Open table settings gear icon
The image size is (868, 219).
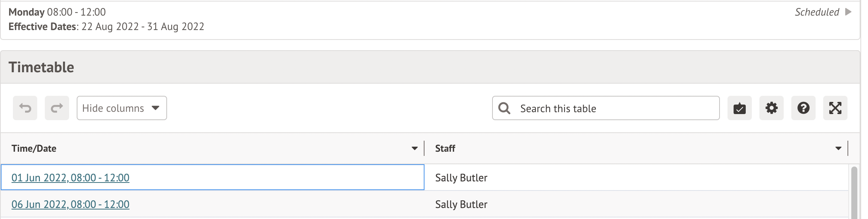(x=771, y=108)
